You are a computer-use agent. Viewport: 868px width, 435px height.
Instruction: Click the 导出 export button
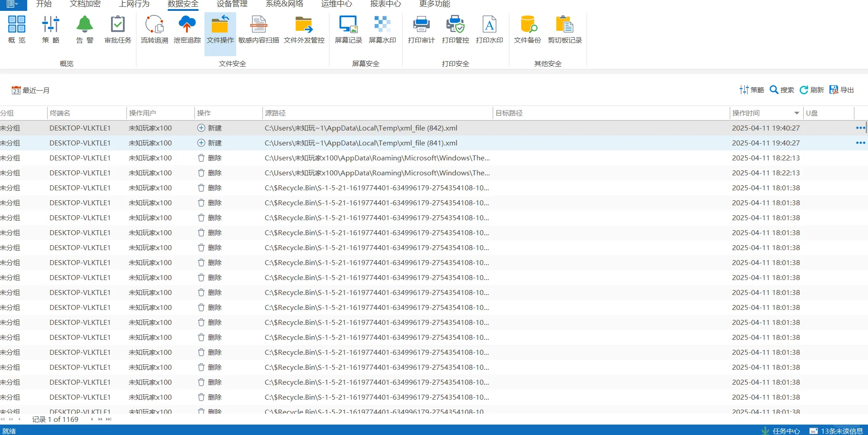coord(841,90)
